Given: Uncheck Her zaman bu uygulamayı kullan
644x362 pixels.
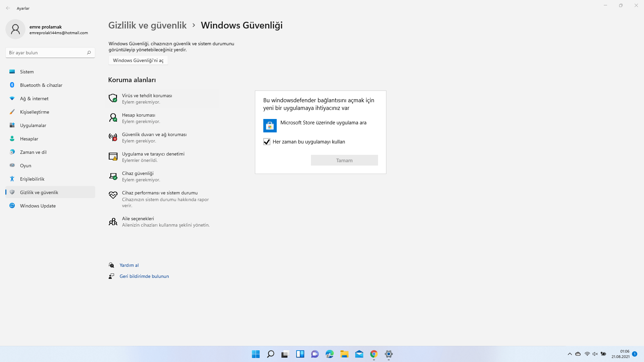Looking at the screenshot, I should coord(267,142).
